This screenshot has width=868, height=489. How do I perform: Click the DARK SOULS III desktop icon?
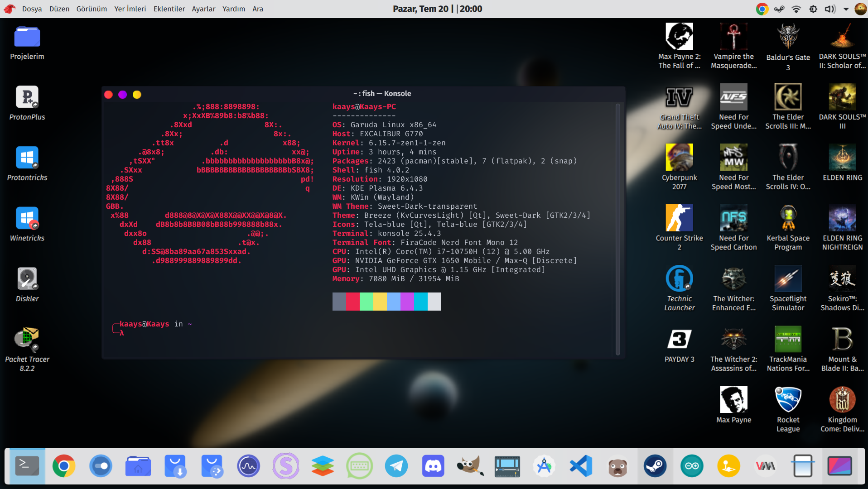click(x=843, y=107)
